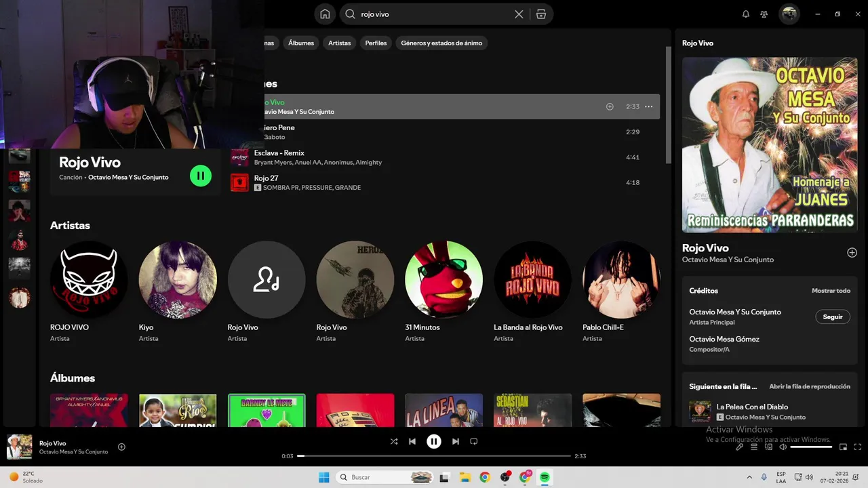The width and height of the screenshot is (868, 488).
Task: Select Géneros y estados de ánimo filter
Action: click(441, 43)
